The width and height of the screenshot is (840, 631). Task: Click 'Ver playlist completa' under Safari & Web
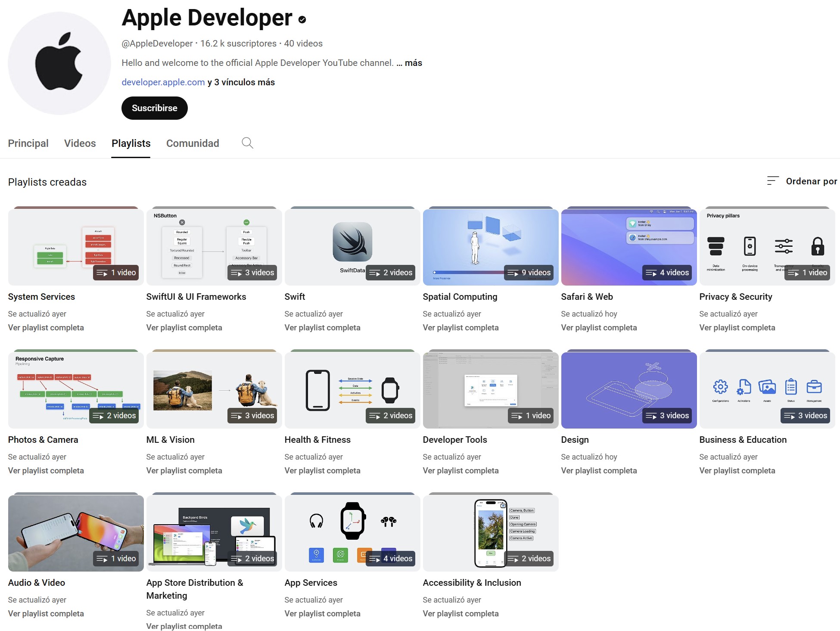599,328
